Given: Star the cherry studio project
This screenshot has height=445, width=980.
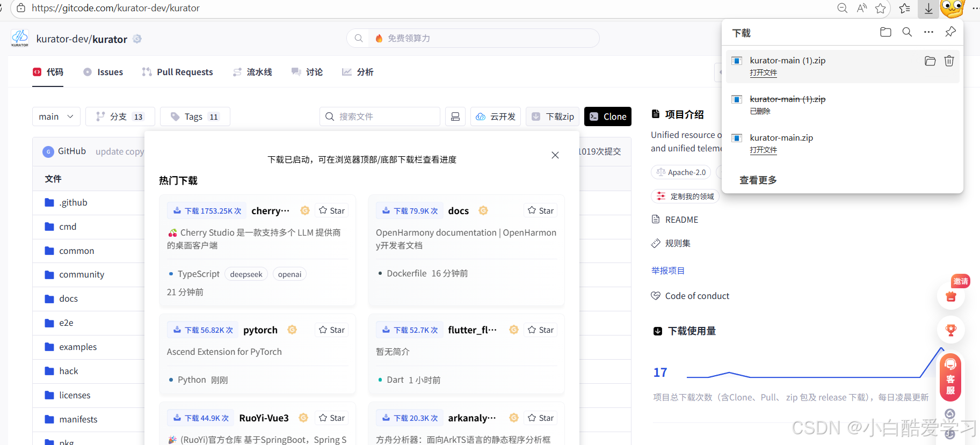Looking at the screenshot, I should click(332, 210).
